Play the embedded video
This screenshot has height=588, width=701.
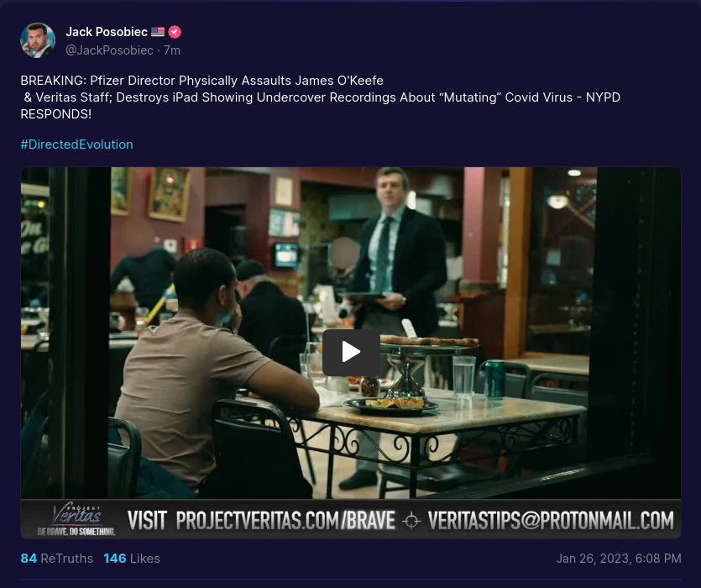[351, 352]
